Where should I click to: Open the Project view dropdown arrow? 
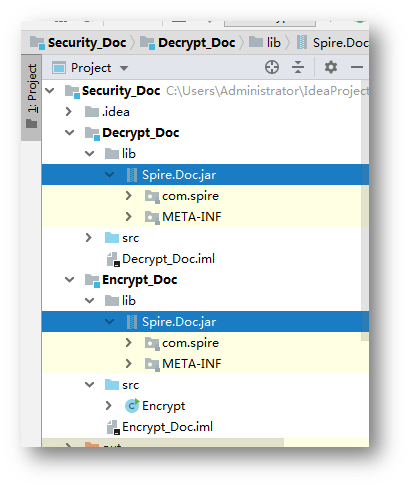click(x=124, y=68)
